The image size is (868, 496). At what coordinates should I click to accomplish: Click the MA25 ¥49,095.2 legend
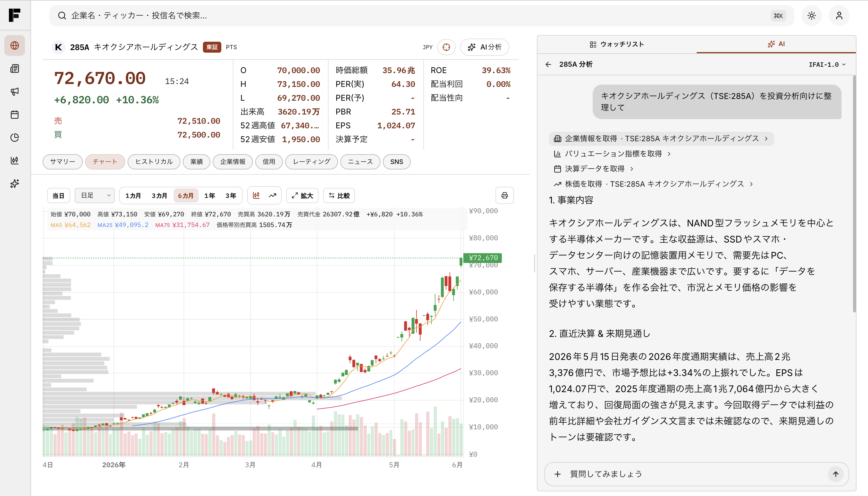[x=123, y=225]
